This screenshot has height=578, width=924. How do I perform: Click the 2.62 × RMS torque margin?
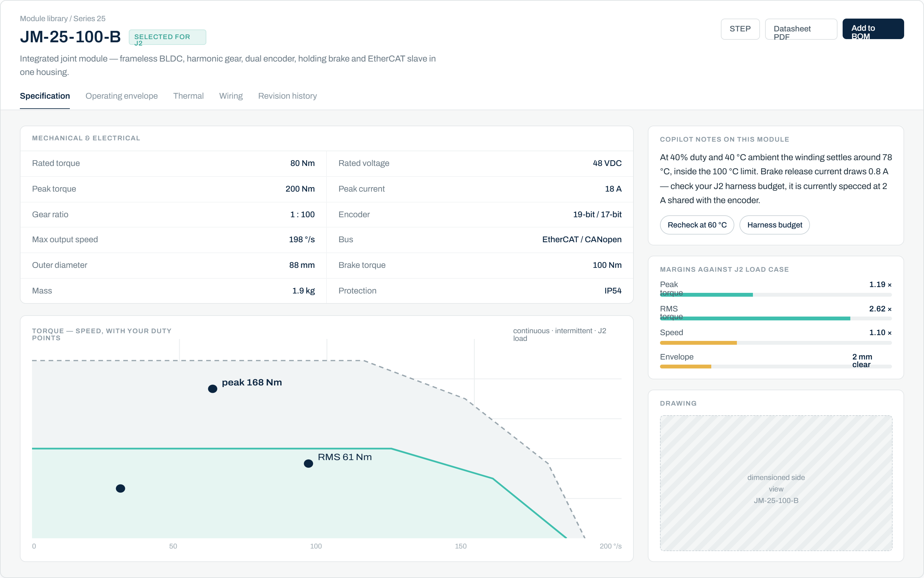[x=880, y=309]
